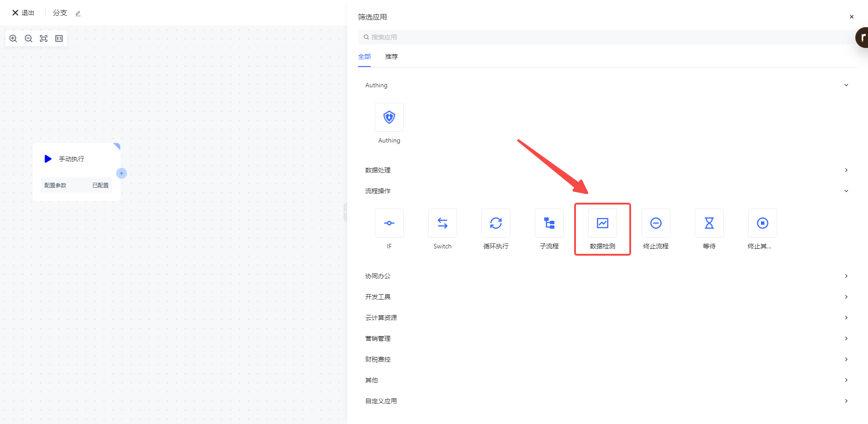The image size is (868, 424).
Task: Zoom out on the canvas
Action: pos(28,38)
